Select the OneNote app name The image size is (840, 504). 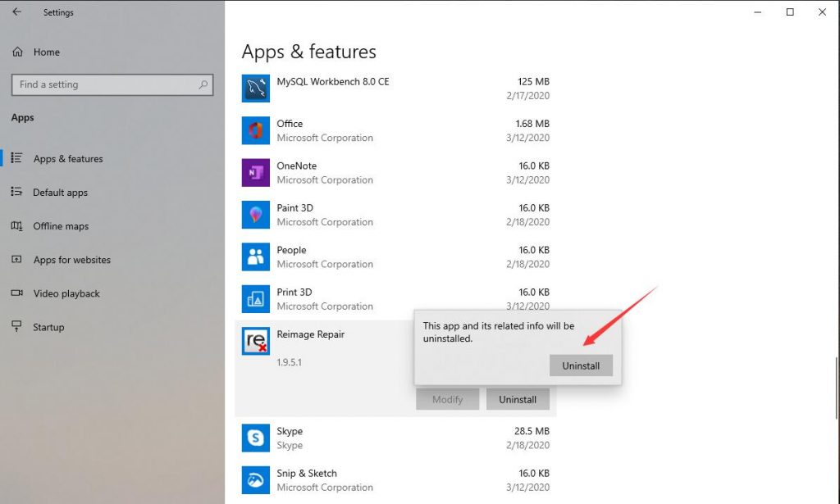(x=296, y=166)
